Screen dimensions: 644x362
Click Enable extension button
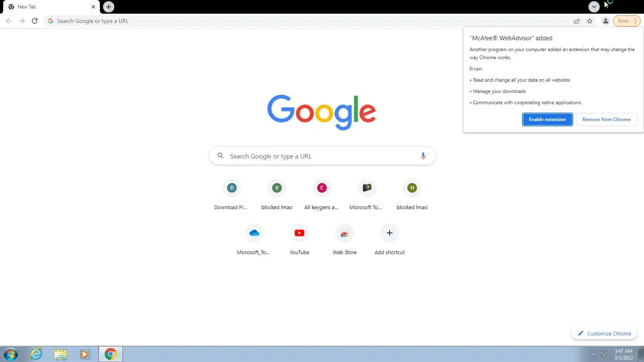tap(547, 119)
